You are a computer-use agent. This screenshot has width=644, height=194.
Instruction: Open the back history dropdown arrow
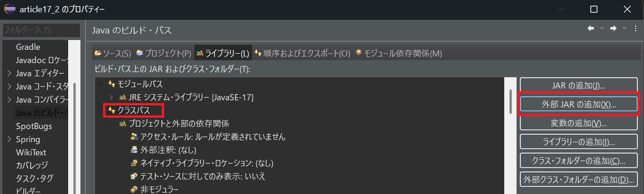pos(602,29)
